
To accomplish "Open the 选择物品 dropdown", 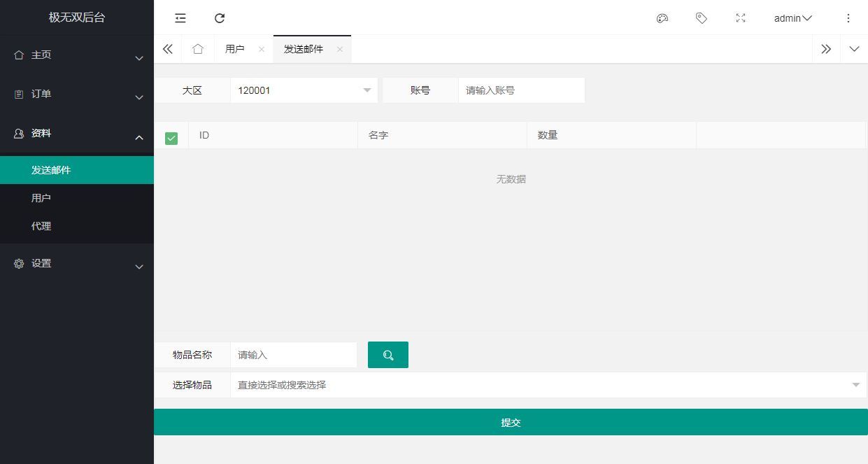I will 548,385.
